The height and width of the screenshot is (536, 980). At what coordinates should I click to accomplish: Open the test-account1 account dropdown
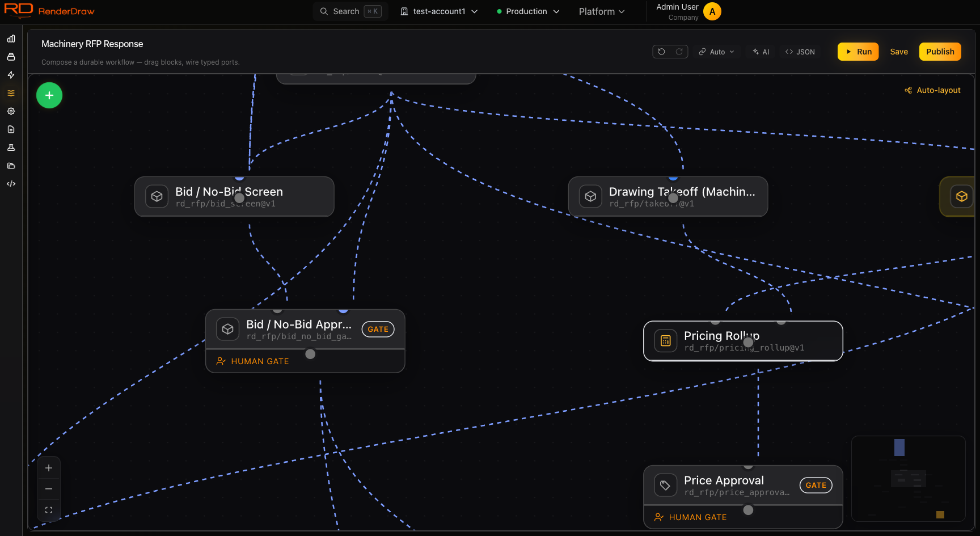pos(439,11)
